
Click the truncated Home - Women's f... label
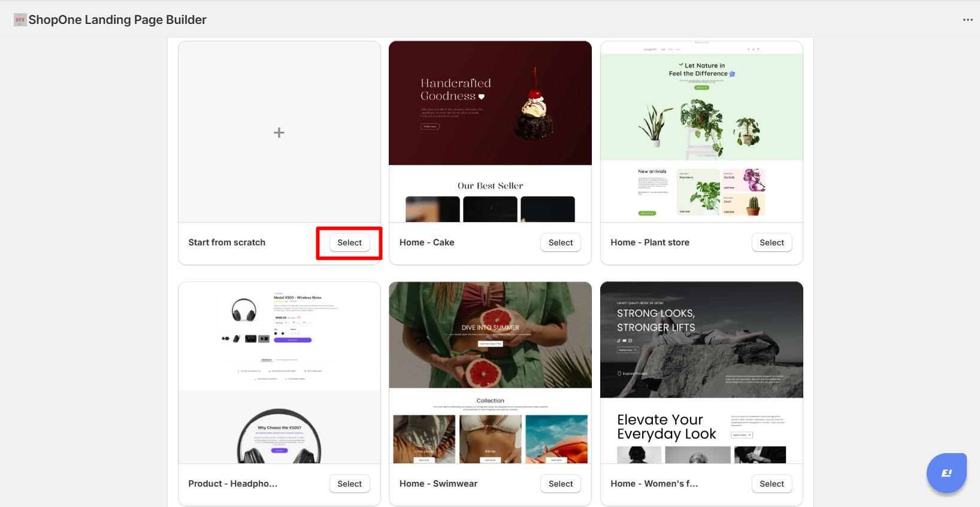(x=654, y=484)
